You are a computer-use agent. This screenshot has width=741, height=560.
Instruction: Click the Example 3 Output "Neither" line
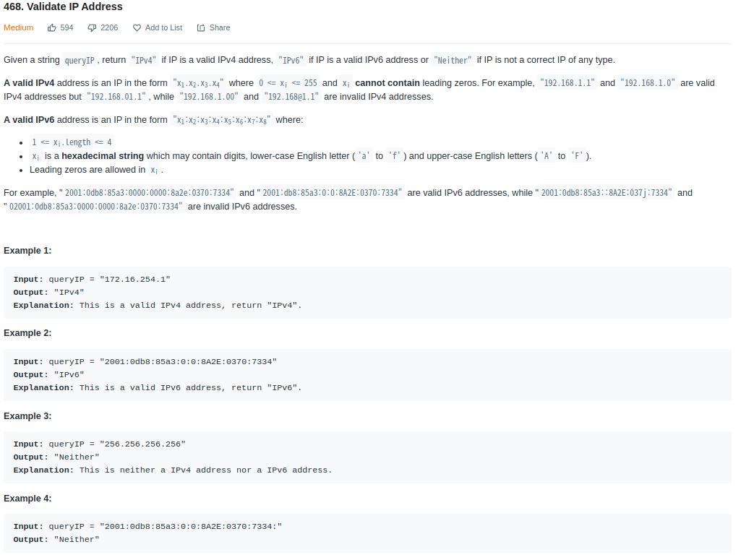click(56, 457)
